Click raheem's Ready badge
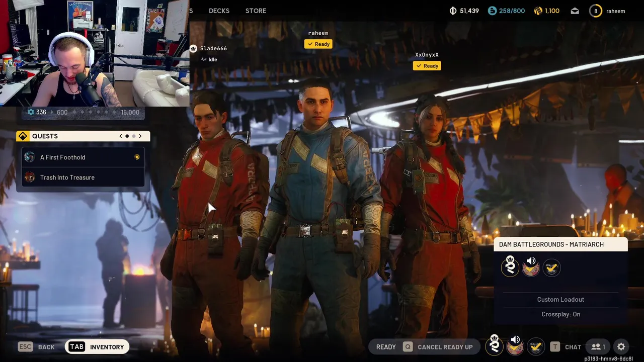The height and width of the screenshot is (362, 644). tap(318, 44)
